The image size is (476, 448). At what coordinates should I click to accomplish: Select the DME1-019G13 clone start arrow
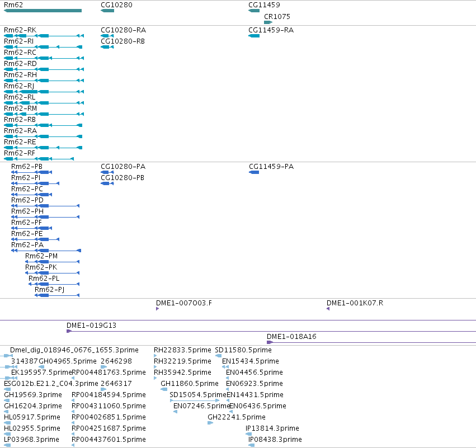[x=69, y=331]
